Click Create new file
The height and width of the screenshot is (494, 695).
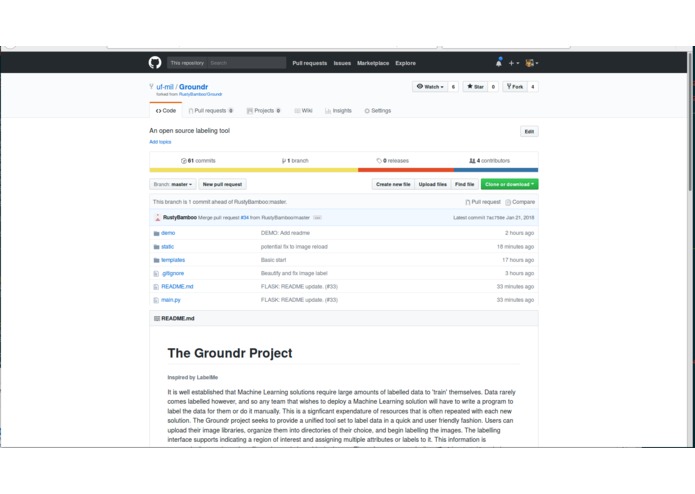(393, 184)
